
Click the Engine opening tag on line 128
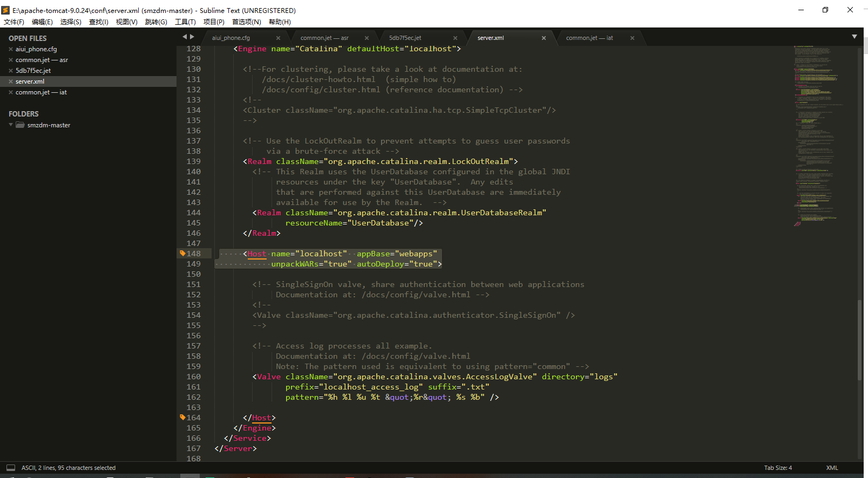(252, 49)
